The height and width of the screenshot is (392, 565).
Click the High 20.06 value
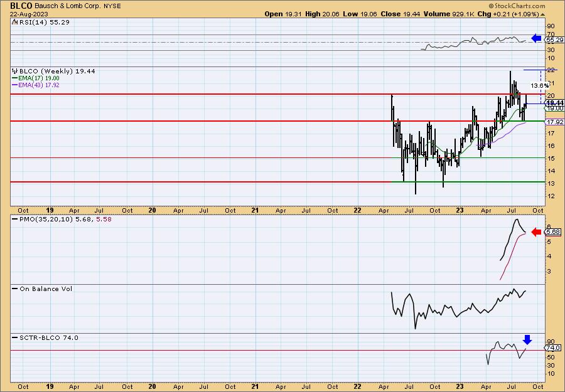(323, 14)
